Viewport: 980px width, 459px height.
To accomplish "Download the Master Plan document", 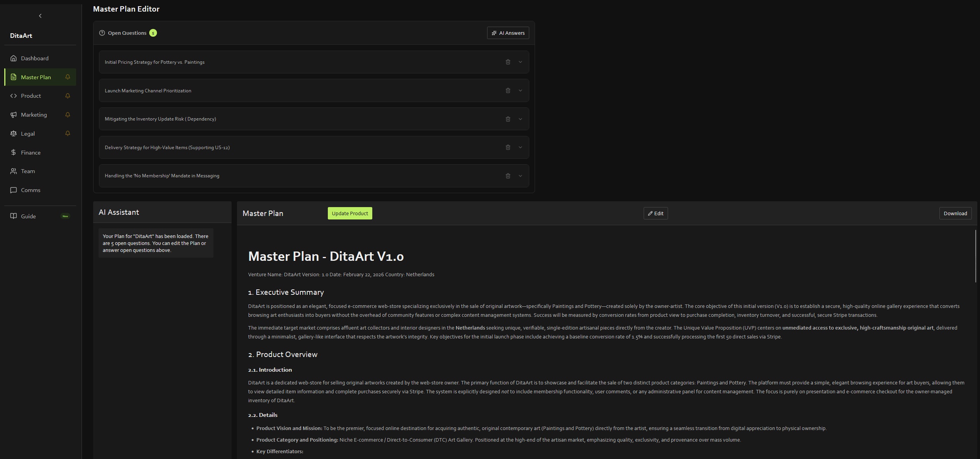I will click(x=955, y=213).
